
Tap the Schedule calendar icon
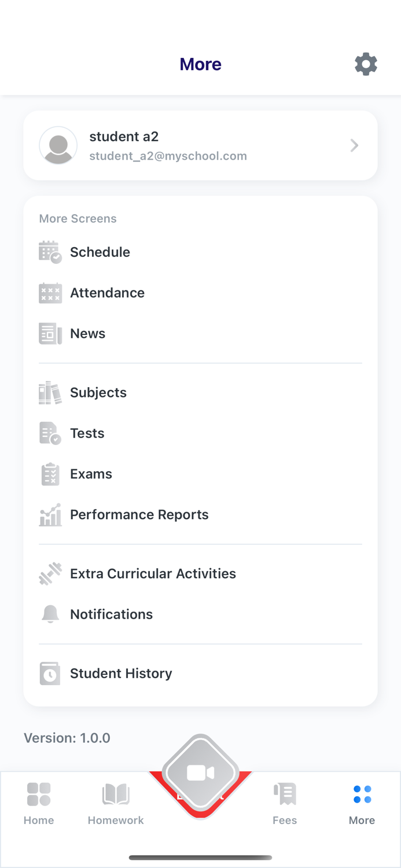click(50, 252)
